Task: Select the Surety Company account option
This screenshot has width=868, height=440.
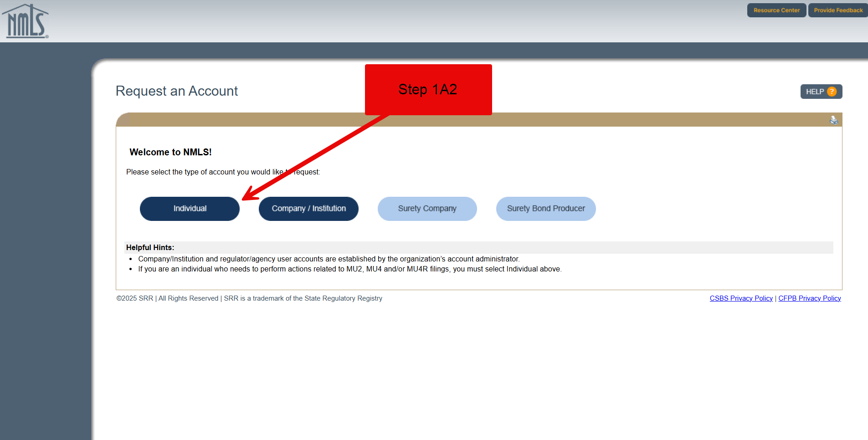Action: click(x=427, y=209)
